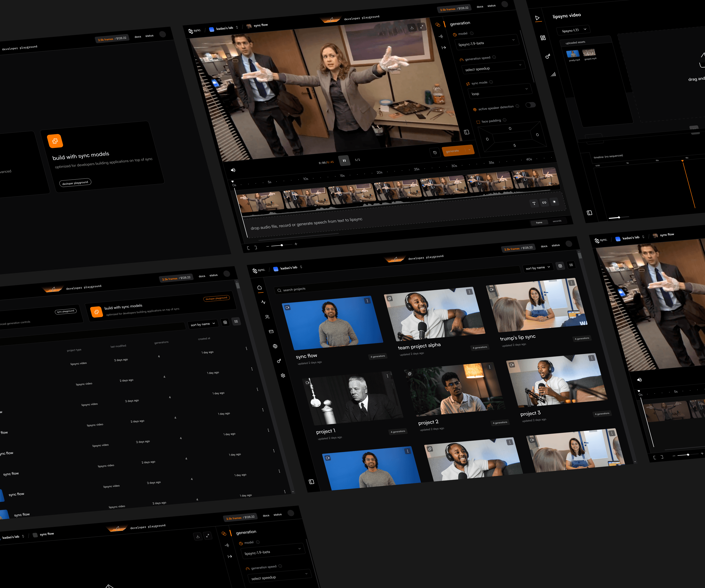Focus the search projects field
Viewport: 705px width, 588px height.
[294, 289]
